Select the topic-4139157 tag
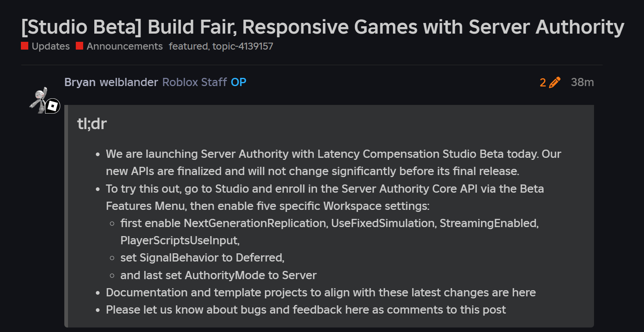Screen dimensions: 644x332 (x=243, y=46)
